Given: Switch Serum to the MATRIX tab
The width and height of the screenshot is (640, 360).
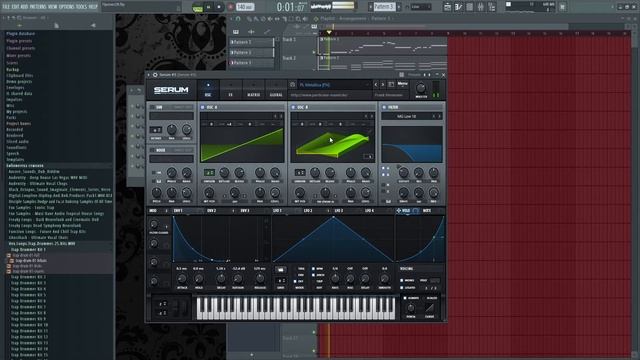Looking at the screenshot, I should [253, 90].
